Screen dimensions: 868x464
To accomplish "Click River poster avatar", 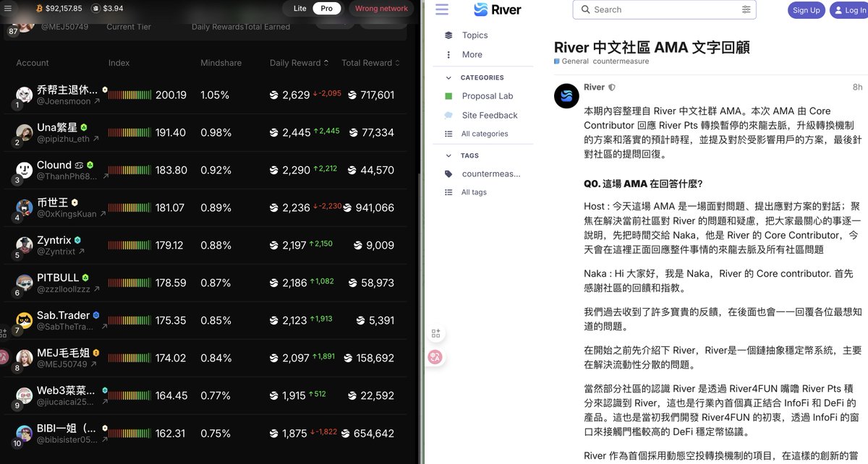I will click(566, 96).
